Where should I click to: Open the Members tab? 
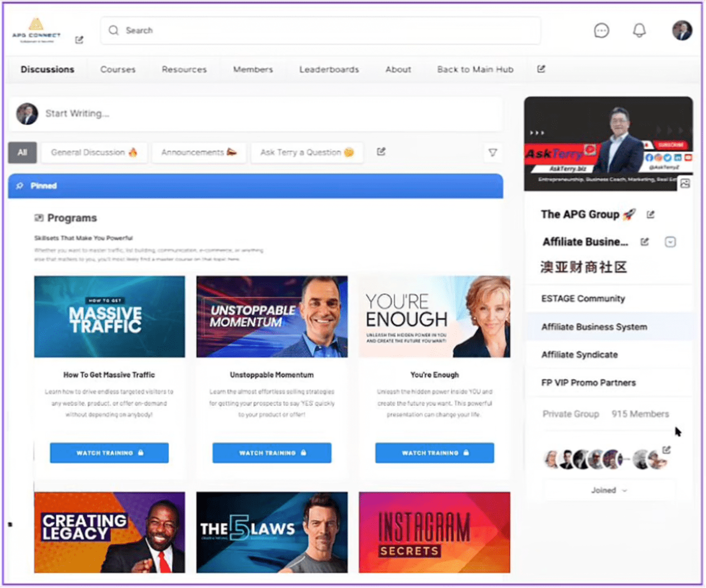pyautogui.click(x=253, y=70)
